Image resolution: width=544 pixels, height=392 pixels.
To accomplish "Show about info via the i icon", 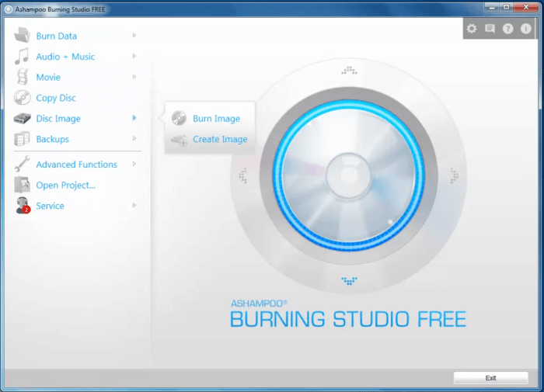I will coord(526,29).
